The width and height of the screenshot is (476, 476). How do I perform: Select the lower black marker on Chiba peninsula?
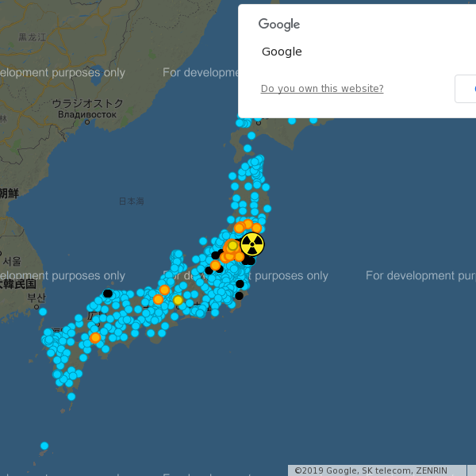[x=240, y=296]
